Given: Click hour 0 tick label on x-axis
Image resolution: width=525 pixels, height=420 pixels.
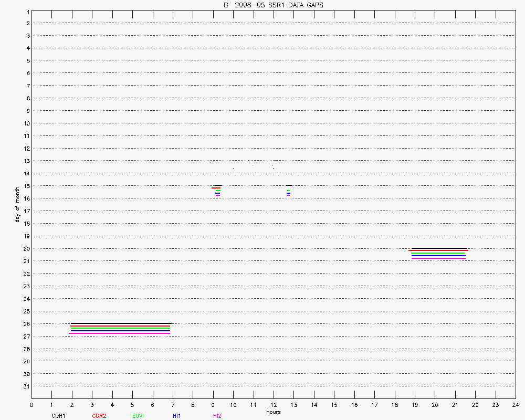Looking at the screenshot, I should [31, 405].
